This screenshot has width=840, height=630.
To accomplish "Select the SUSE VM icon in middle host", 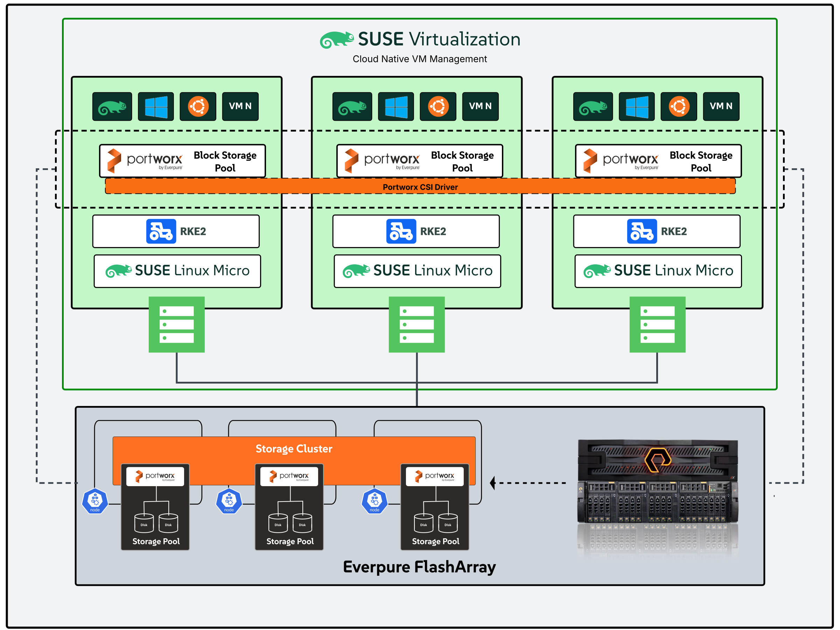I will [352, 106].
